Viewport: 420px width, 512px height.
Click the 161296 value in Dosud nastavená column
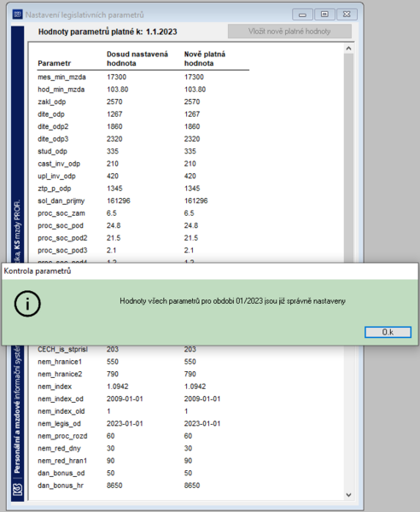[x=118, y=201]
